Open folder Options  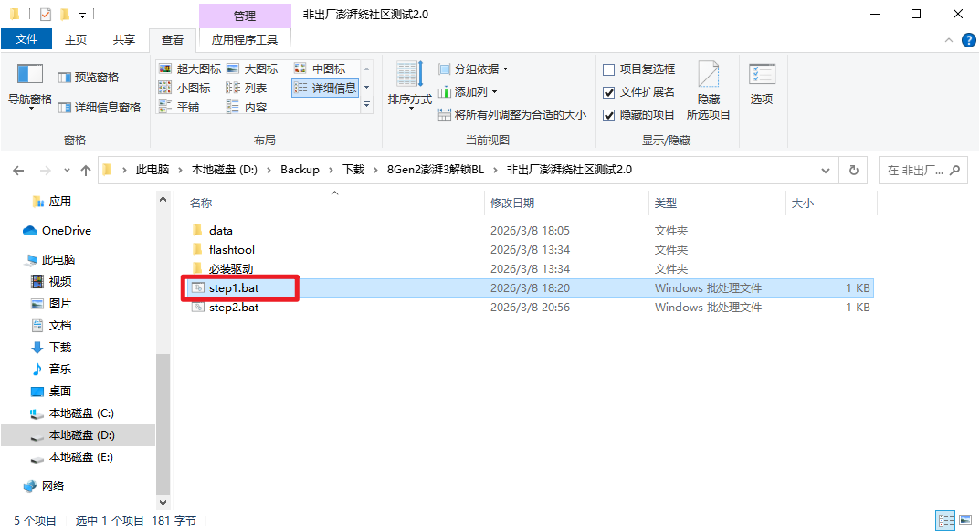pos(761,84)
